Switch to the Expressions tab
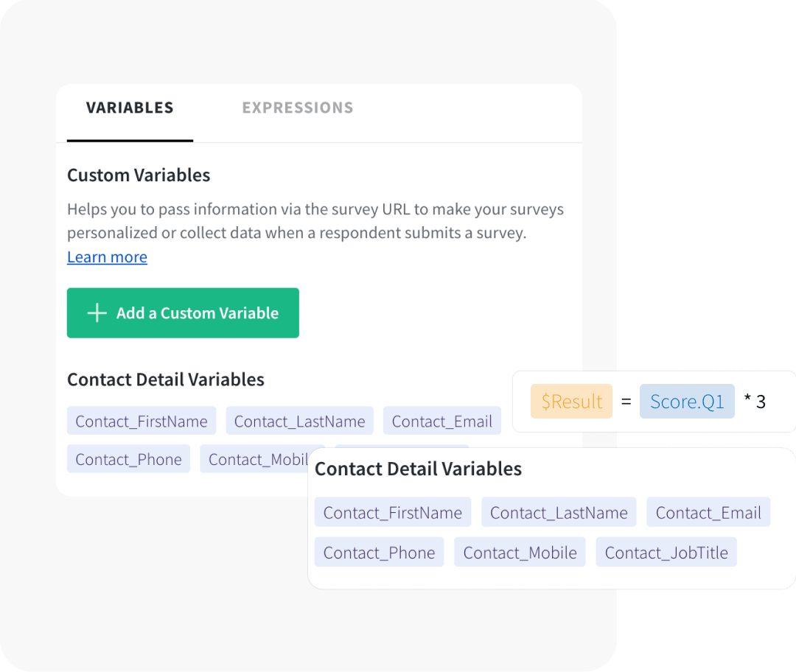Image resolution: width=796 pixels, height=672 pixels. click(x=297, y=108)
